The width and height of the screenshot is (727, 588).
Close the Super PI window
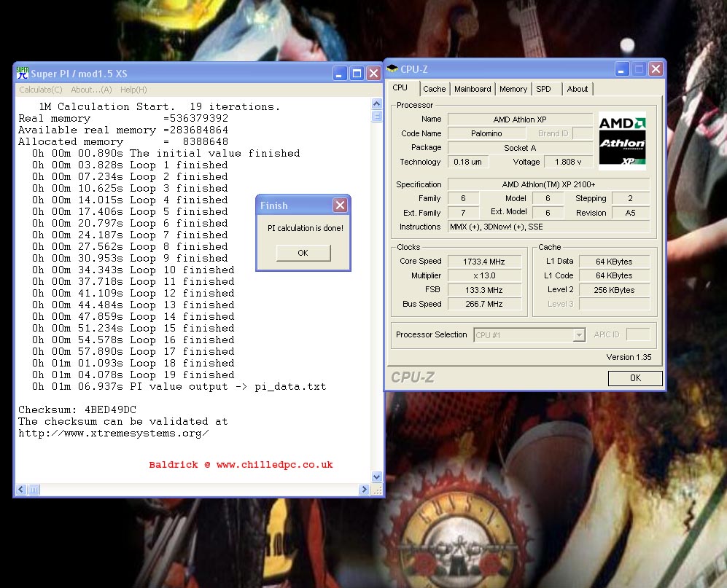coord(373,73)
